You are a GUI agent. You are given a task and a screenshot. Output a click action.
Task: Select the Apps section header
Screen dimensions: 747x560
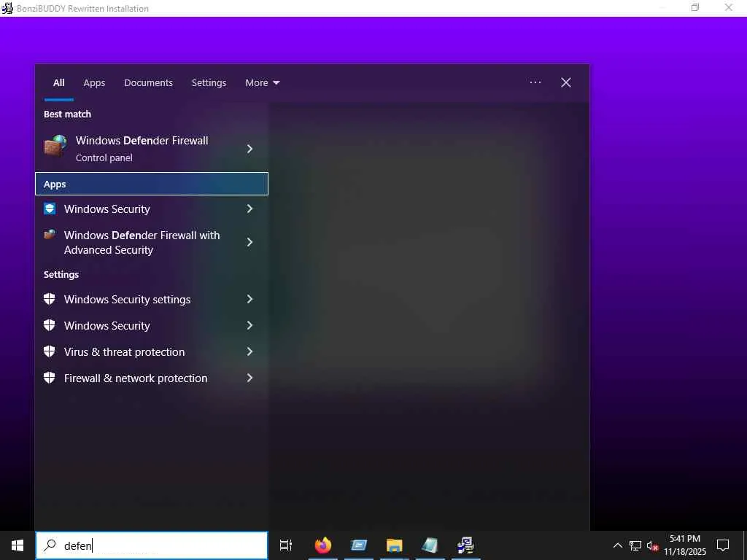click(x=152, y=184)
